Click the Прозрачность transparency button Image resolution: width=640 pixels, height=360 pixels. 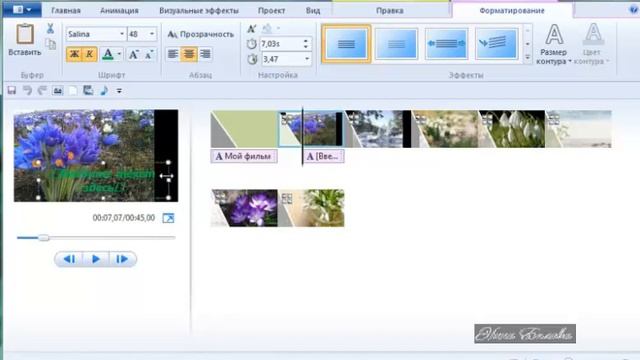[201, 34]
